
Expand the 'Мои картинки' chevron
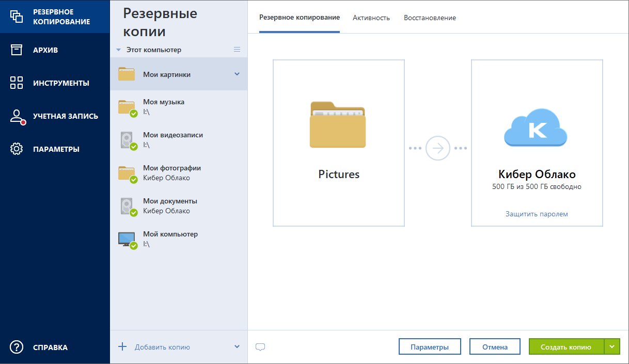(x=237, y=74)
